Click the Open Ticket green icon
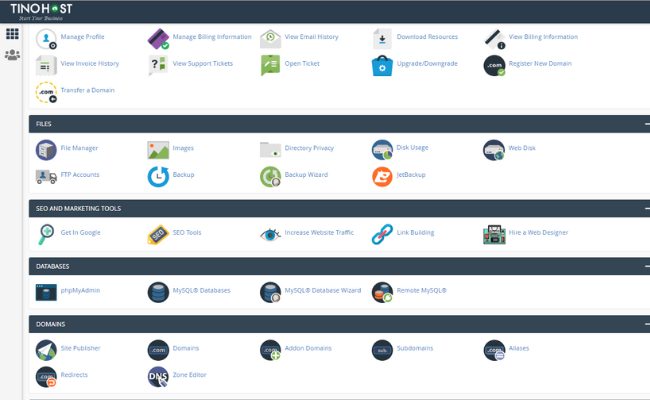650x400 pixels. [x=270, y=65]
